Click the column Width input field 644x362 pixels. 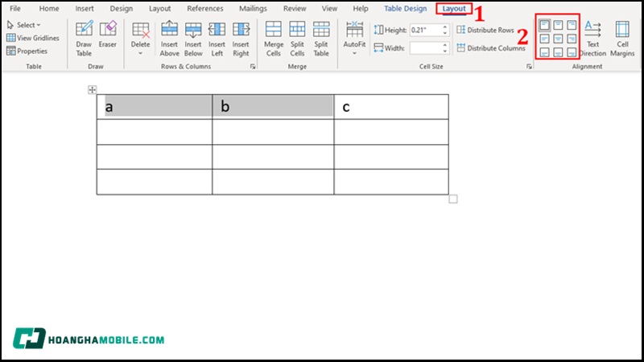click(x=425, y=48)
